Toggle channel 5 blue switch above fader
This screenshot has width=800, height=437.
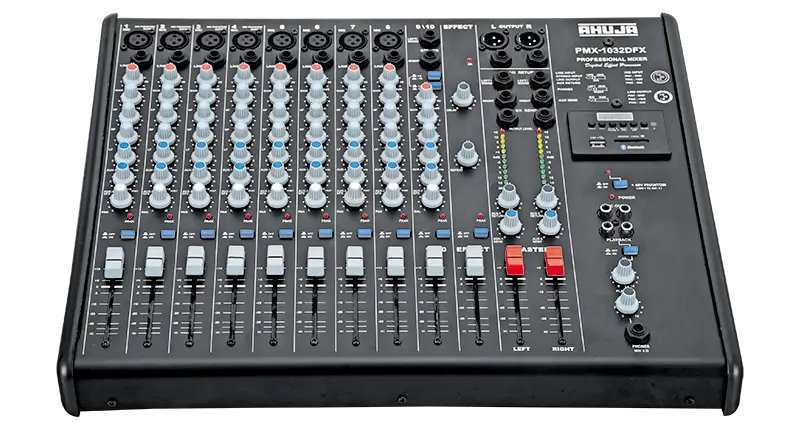click(286, 234)
